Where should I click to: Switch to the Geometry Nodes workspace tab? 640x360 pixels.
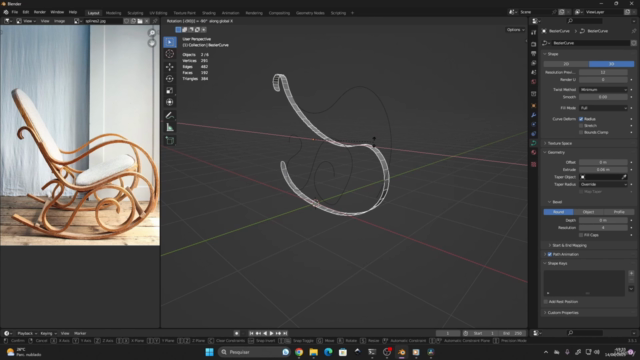[x=310, y=13]
